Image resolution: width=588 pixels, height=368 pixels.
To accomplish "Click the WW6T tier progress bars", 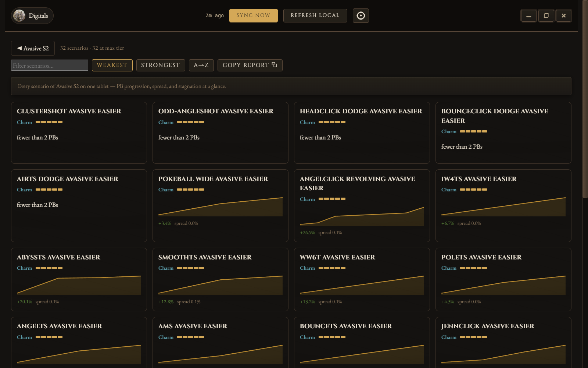I will (x=332, y=268).
